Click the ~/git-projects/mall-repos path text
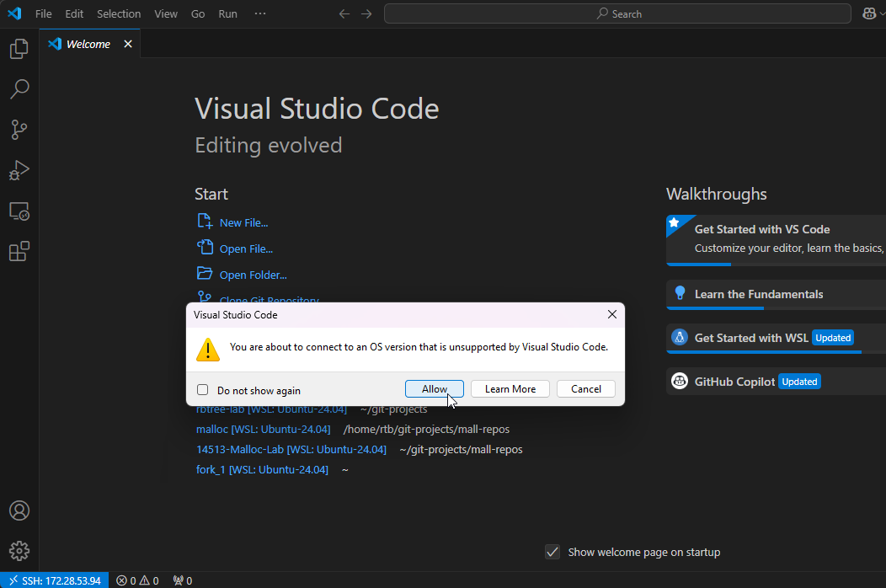Image resolution: width=886 pixels, height=588 pixels. tap(461, 450)
